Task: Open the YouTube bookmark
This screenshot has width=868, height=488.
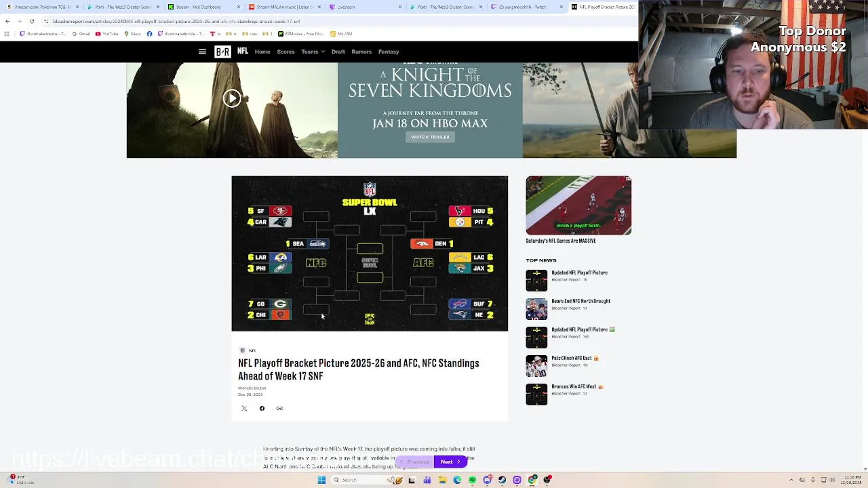Action: pyautogui.click(x=107, y=34)
